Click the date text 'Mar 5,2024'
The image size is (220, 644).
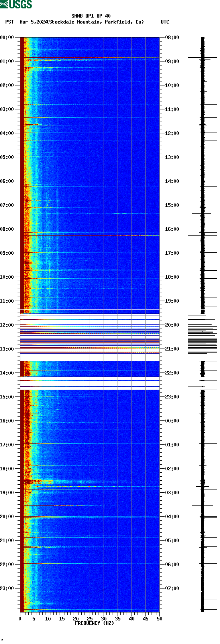coord(33,22)
